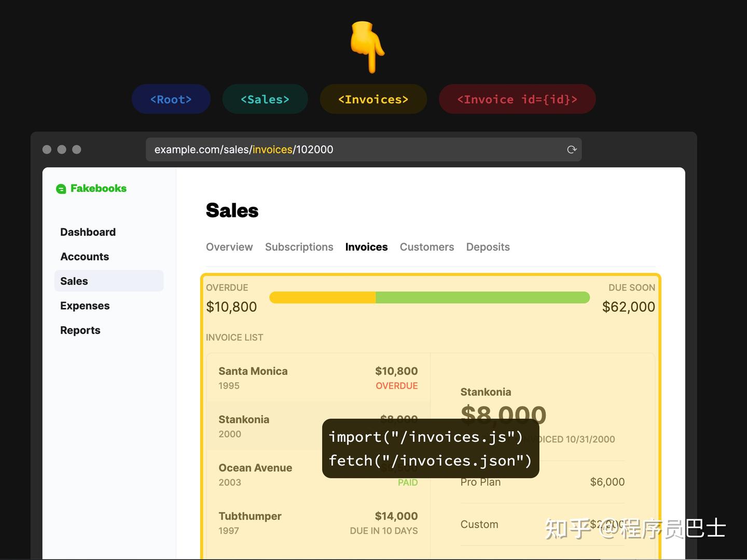The height and width of the screenshot is (560, 747).
Task: Select the Tubthumper invoice row
Action: click(x=318, y=523)
